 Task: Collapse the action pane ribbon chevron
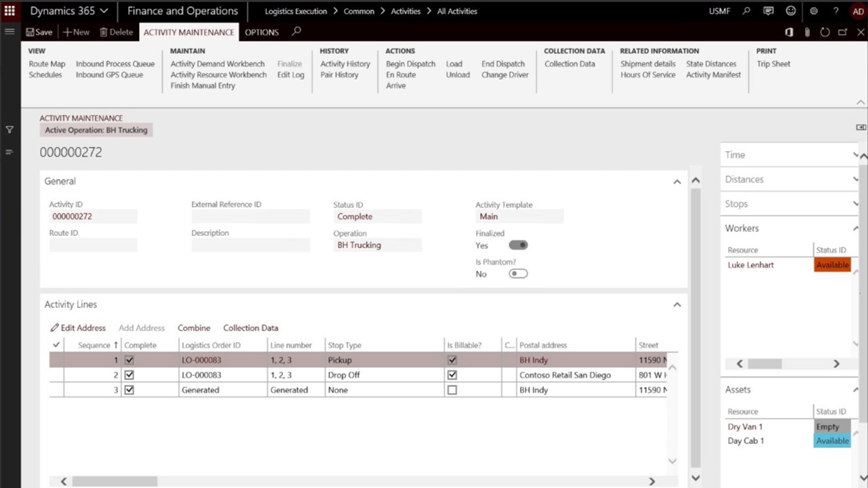point(861,102)
